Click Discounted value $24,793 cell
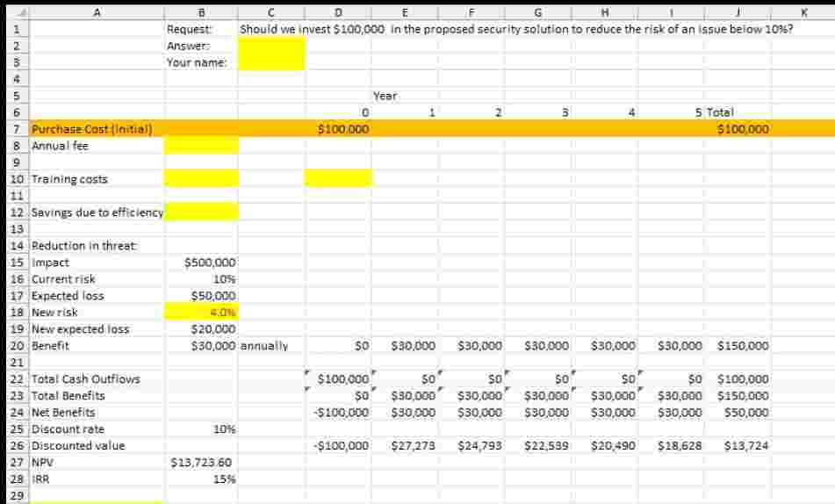This screenshot has height=504, width=835. (479, 445)
